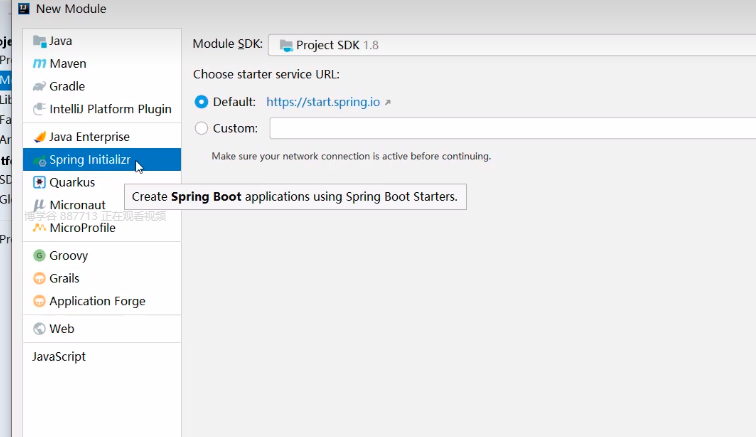The width and height of the screenshot is (756, 437).
Task: Select the Grails module type
Action: tap(102, 278)
